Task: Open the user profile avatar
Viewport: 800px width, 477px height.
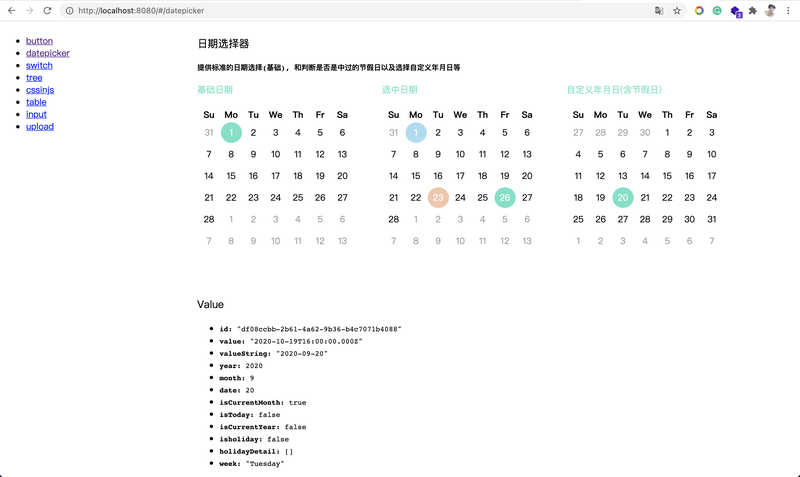Action: (770, 10)
